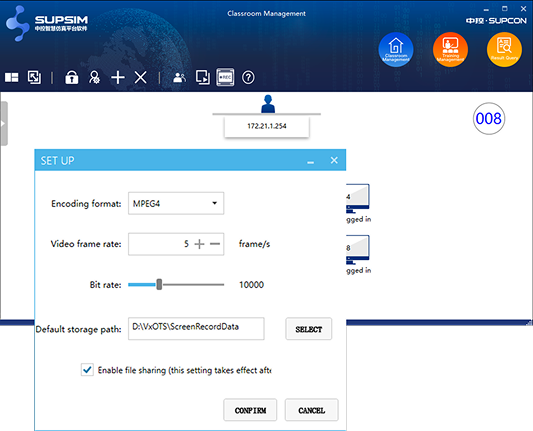Screen dimensions: 533x431
Task: Click the lock screen padlock icon
Action: [x=71, y=77]
